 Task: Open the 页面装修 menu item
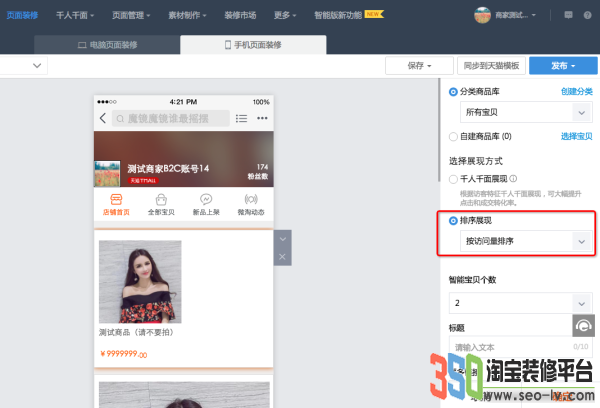click(x=22, y=15)
